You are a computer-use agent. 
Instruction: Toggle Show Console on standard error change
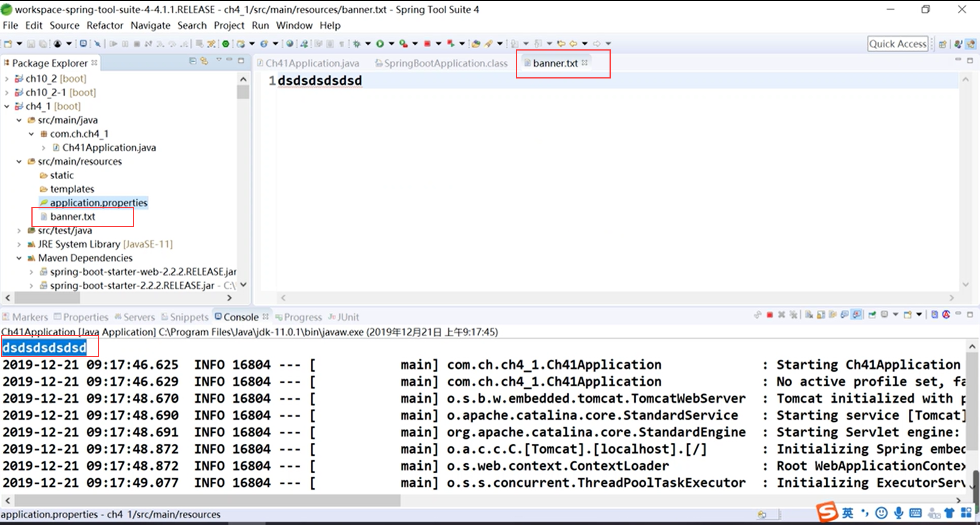[x=857, y=315]
